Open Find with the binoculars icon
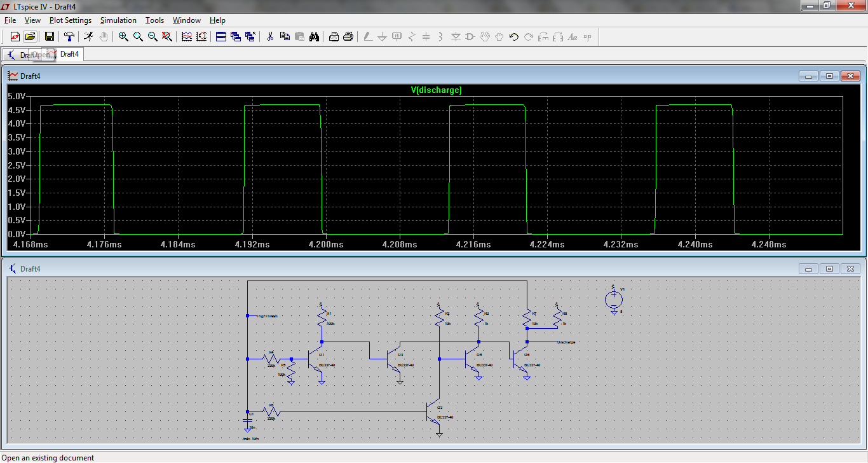The image size is (868, 463). click(x=314, y=37)
